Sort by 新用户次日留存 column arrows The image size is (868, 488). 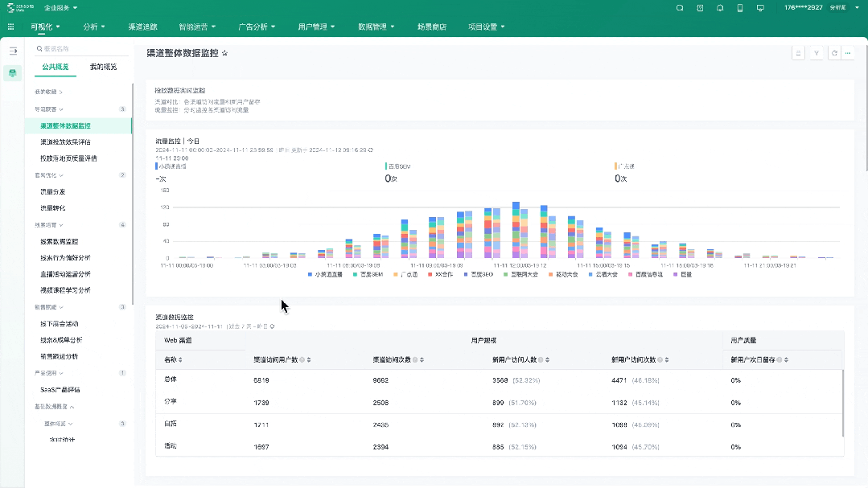coord(786,359)
